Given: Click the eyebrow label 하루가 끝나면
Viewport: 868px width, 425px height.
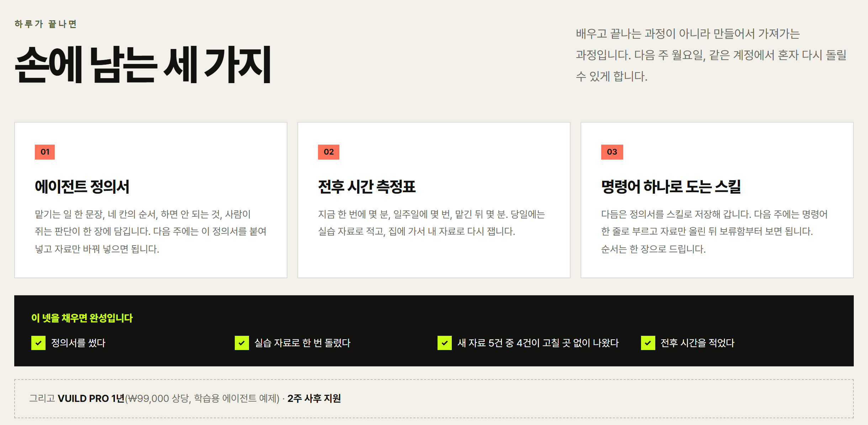Looking at the screenshot, I should [x=46, y=24].
